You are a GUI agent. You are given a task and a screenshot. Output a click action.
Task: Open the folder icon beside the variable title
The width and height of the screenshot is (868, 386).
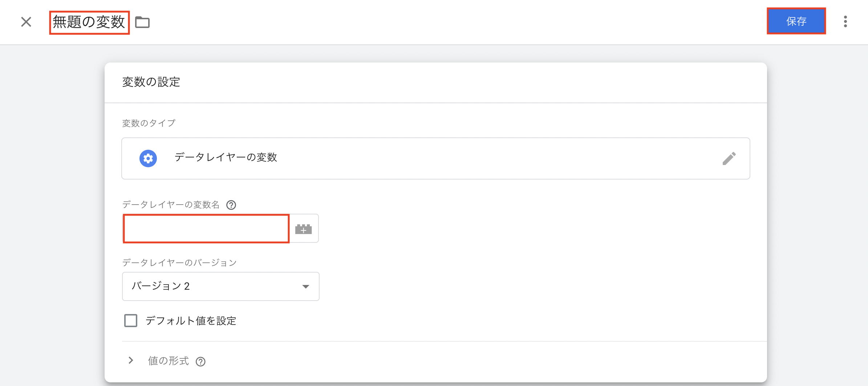[x=142, y=22]
